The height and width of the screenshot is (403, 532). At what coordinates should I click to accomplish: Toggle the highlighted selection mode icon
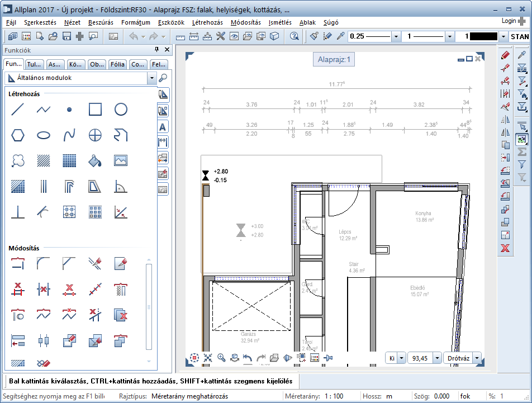[522, 139]
